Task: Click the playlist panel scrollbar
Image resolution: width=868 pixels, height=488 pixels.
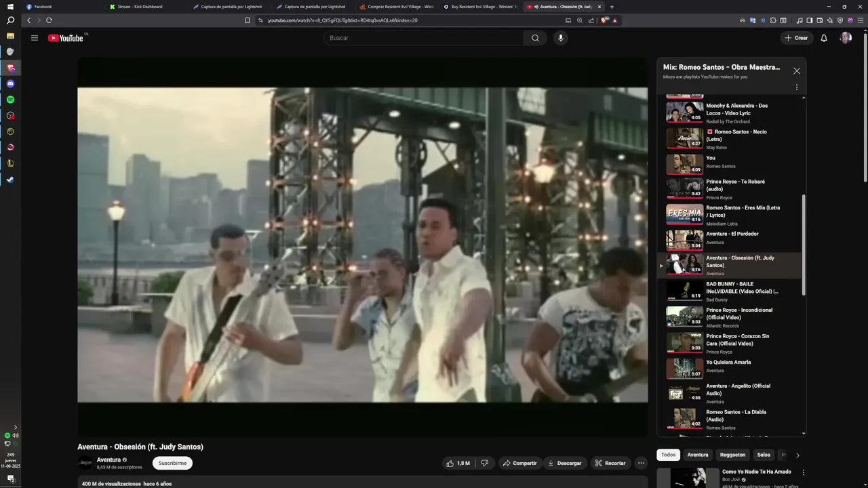Action: [804, 244]
